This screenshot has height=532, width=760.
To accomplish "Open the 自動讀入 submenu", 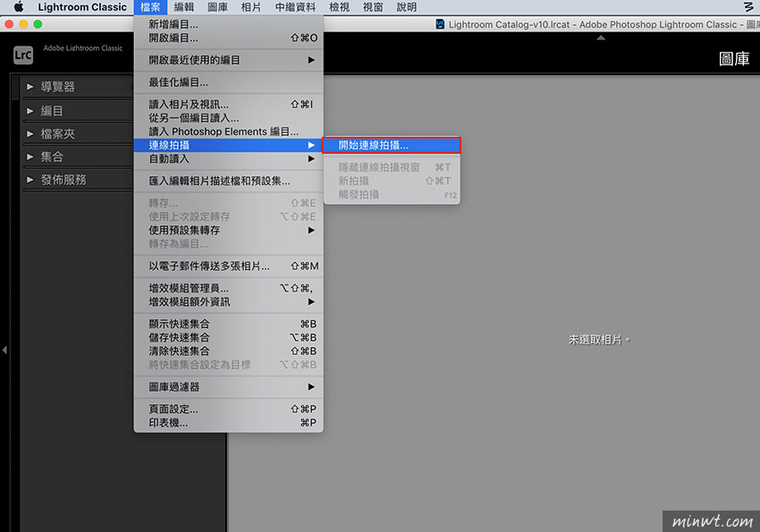I will click(228, 158).
